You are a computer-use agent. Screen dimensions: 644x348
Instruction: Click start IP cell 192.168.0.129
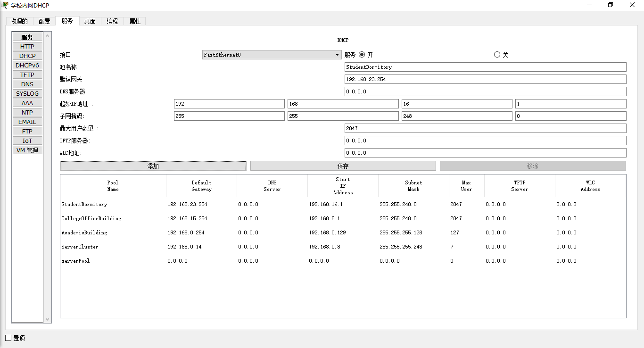(x=327, y=233)
